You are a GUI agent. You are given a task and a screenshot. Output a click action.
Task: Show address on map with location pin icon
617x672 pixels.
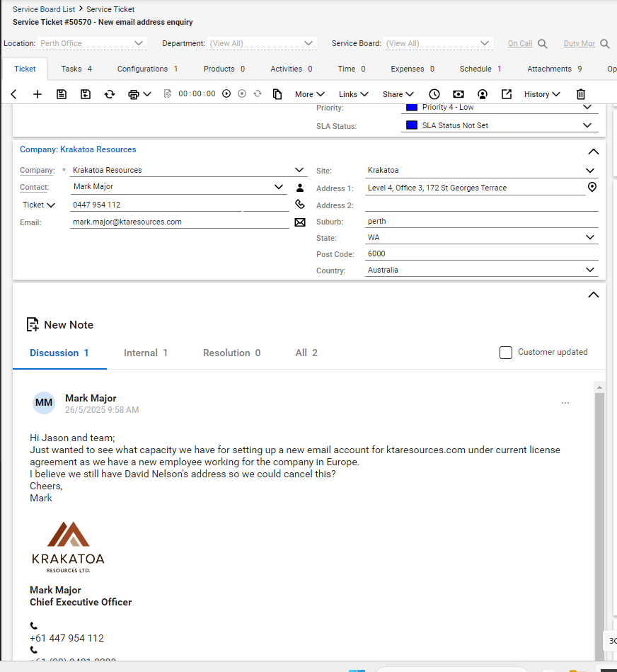(x=592, y=187)
